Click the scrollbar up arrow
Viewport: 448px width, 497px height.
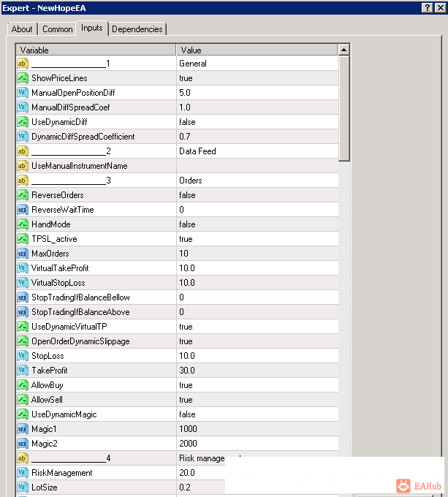tap(343, 50)
